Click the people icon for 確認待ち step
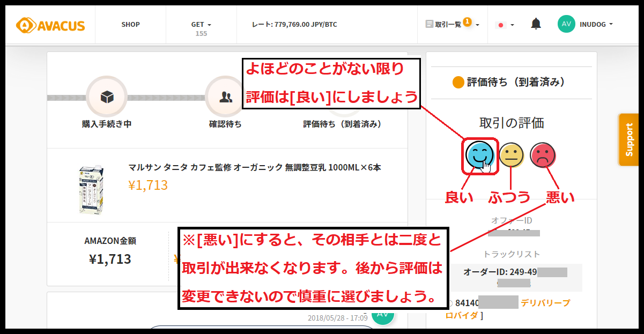 click(x=225, y=97)
